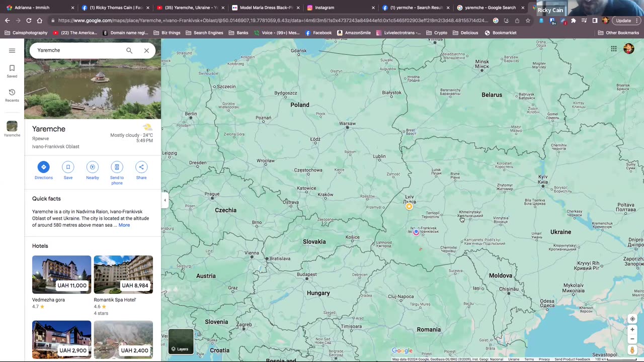Open Google account avatar on map
This screenshot has height=362, width=644.
[x=629, y=49]
